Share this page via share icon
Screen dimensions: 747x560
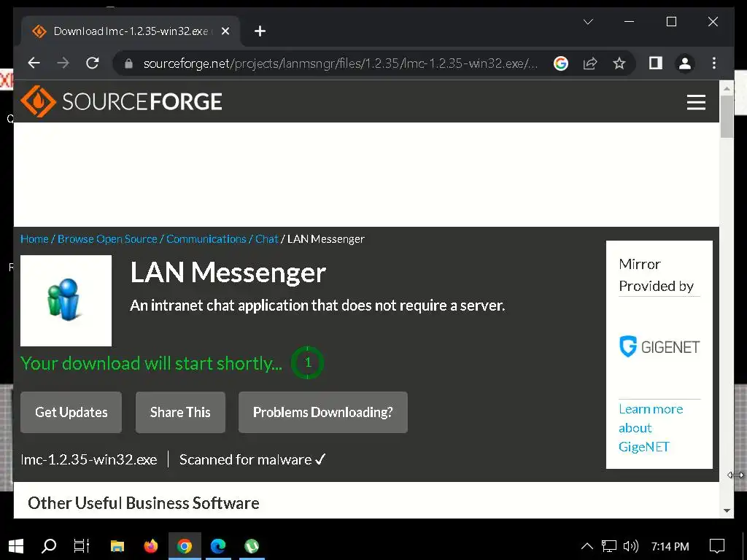click(x=589, y=63)
